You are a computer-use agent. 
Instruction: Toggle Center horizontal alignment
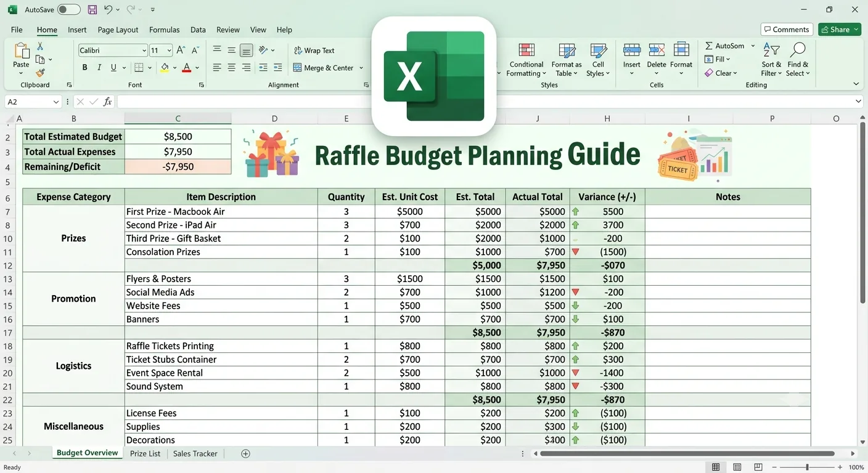click(231, 68)
